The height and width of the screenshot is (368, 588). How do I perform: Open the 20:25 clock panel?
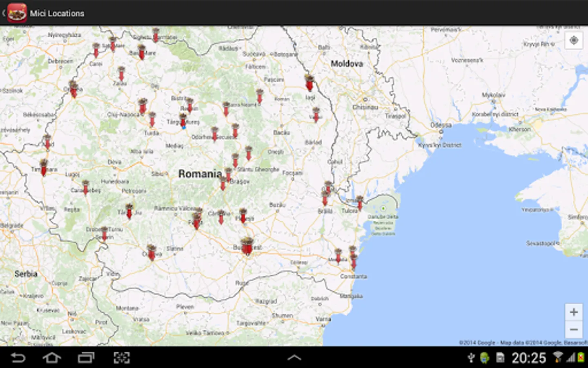pos(529,358)
